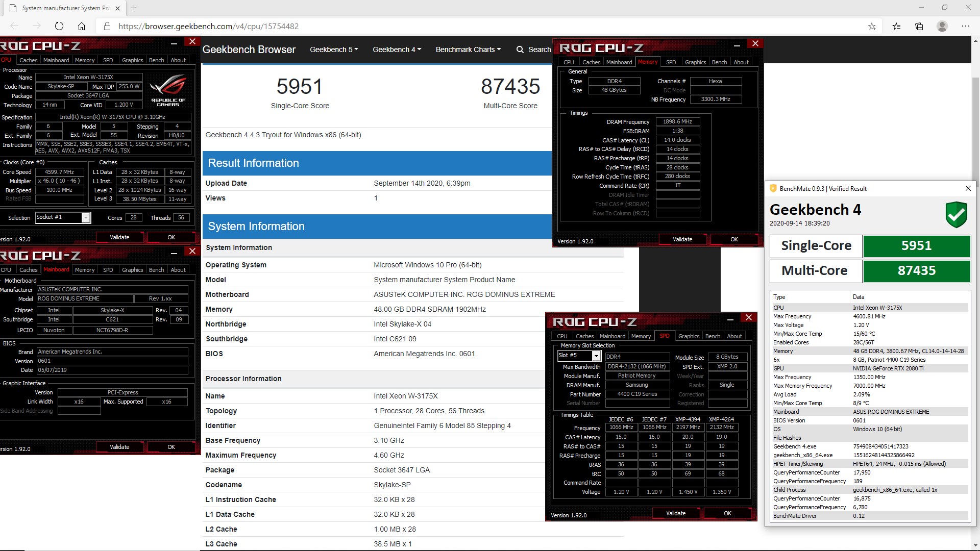
Task: Click the browser forward arrow icon
Action: pos(36,26)
